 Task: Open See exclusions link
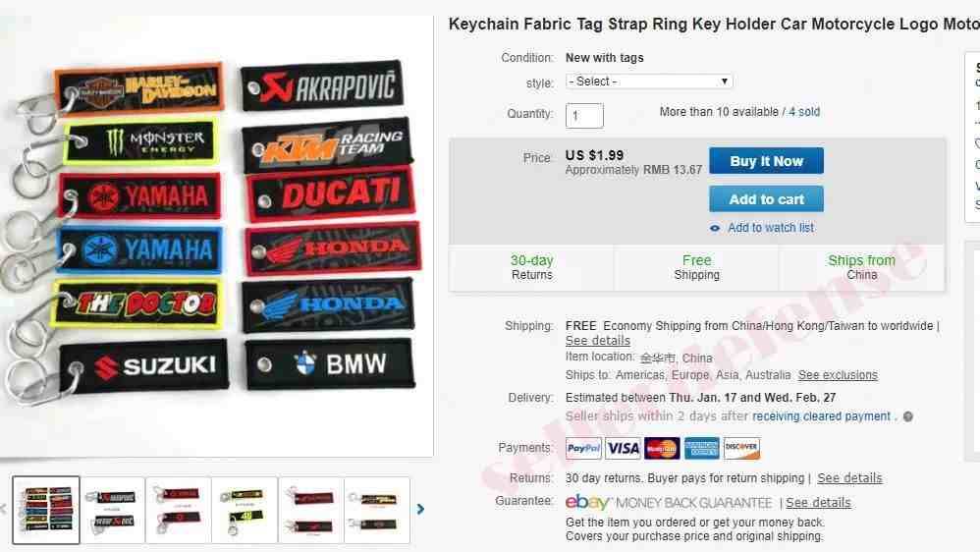tap(838, 375)
